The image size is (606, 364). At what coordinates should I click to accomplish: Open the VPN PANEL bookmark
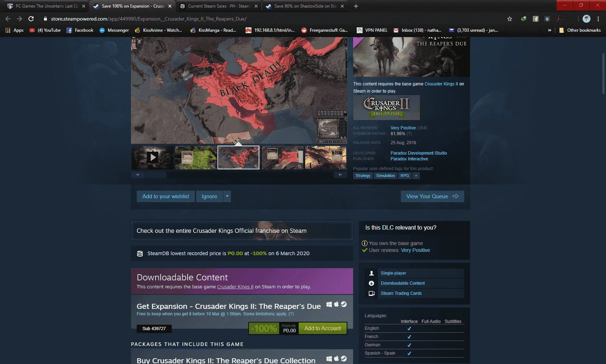[372, 30]
